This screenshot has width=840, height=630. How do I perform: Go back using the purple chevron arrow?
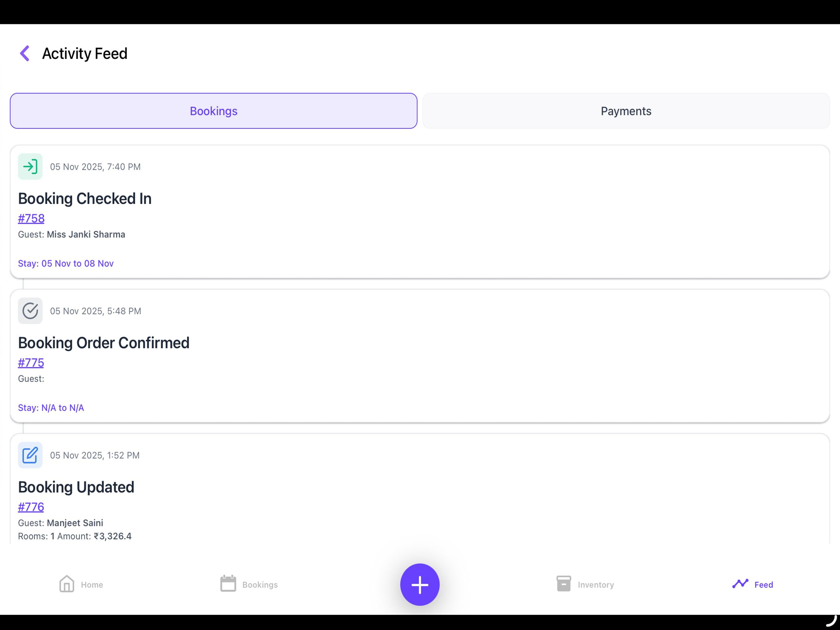25,53
